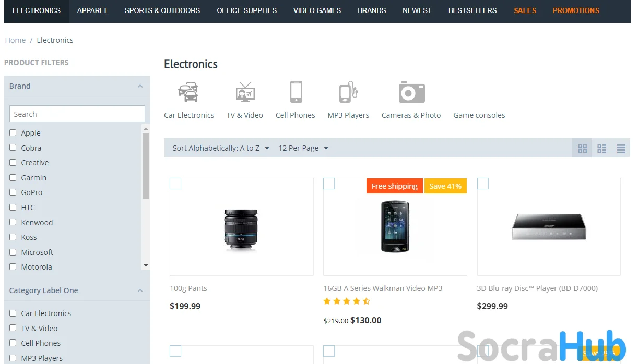Click the Home breadcrumb link

(x=15, y=40)
